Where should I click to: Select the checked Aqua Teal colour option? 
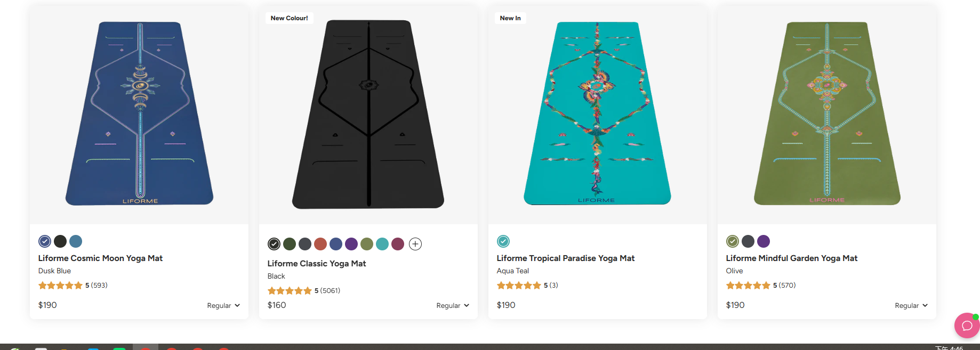click(503, 241)
